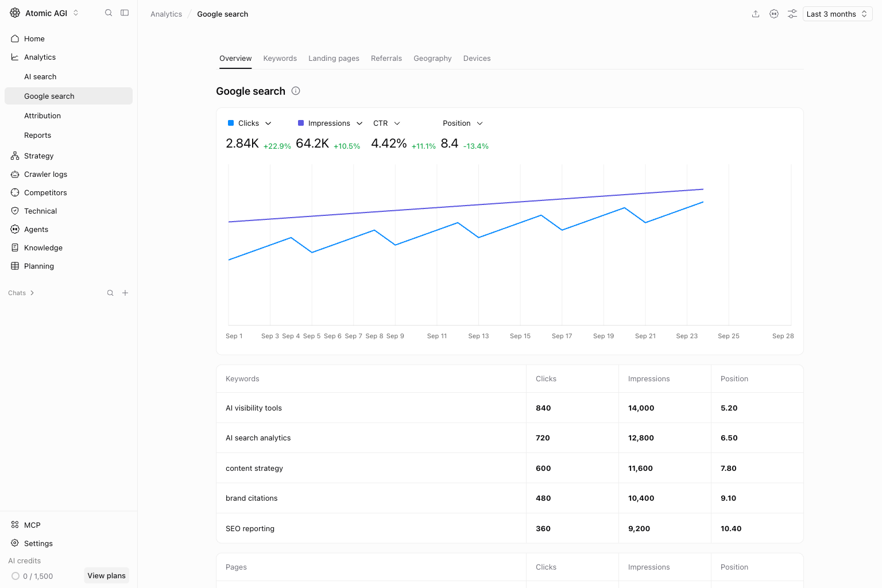The height and width of the screenshot is (588, 882).
Task: Open filter sliders icon in top bar
Action: click(792, 14)
